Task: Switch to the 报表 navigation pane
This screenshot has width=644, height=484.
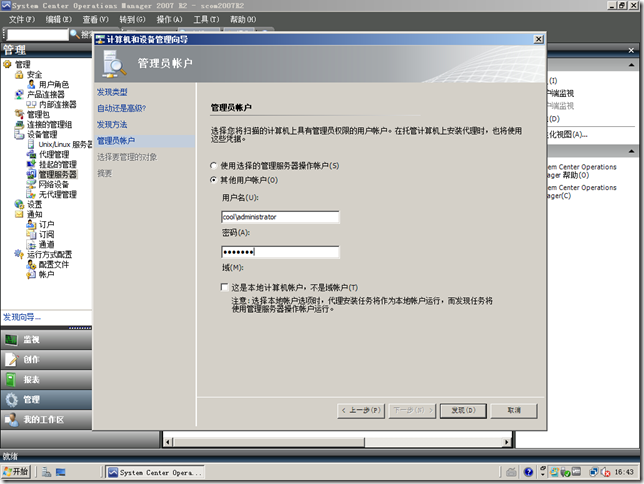Action: point(46,380)
